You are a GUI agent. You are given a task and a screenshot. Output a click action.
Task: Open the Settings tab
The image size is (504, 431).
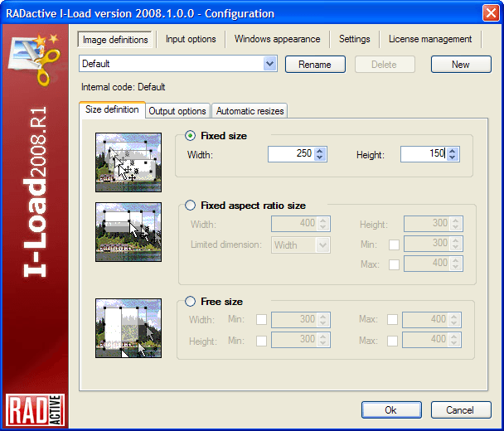tap(355, 39)
